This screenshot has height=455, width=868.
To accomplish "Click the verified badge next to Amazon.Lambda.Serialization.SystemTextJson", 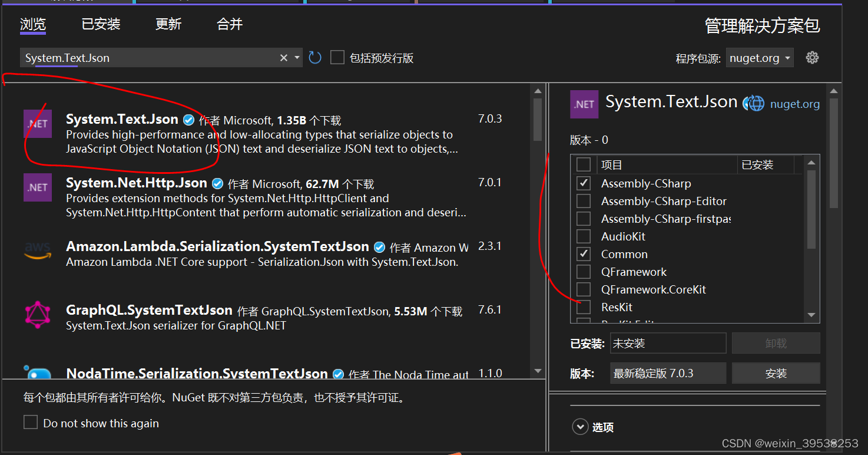I will (x=379, y=247).
